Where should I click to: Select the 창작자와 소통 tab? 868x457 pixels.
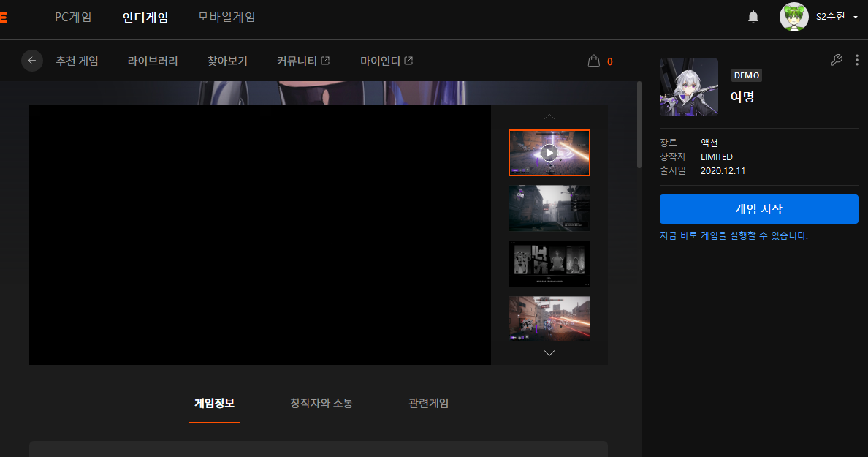pos(321,403)
